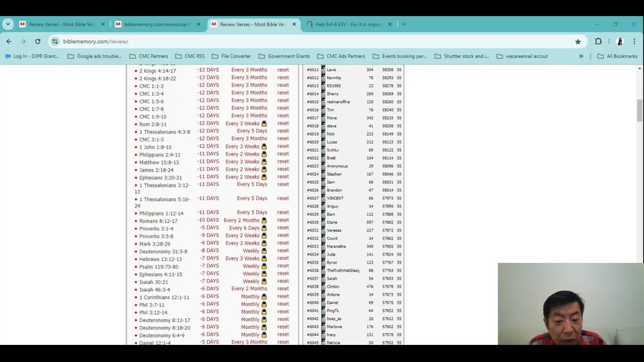The height and width of the screenshot is (362, 644).
Task: Click the lock icon on Matthew 15:8-13 row
Action: (264, 162)
